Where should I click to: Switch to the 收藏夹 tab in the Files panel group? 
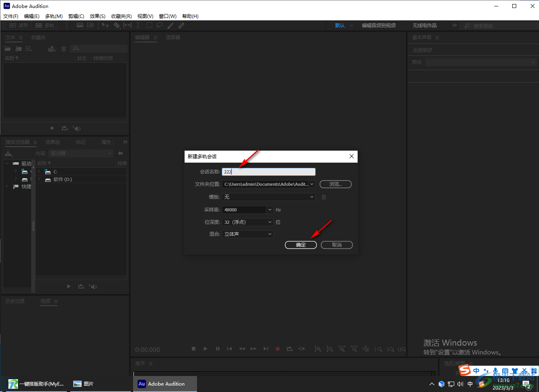pyautogui.click(x=38, y=38)
